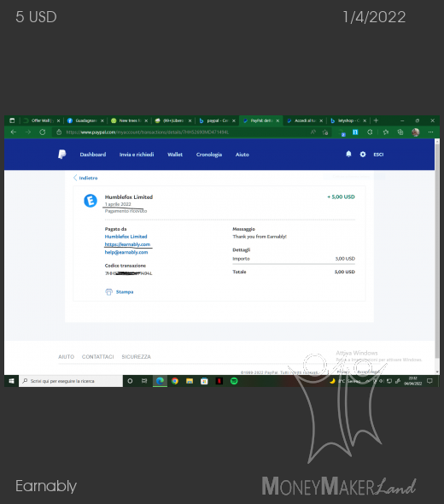This screenshot has width=444, height=504.
Task: Open the extensions puzzle icon
Action: click(x=370, y=132)
